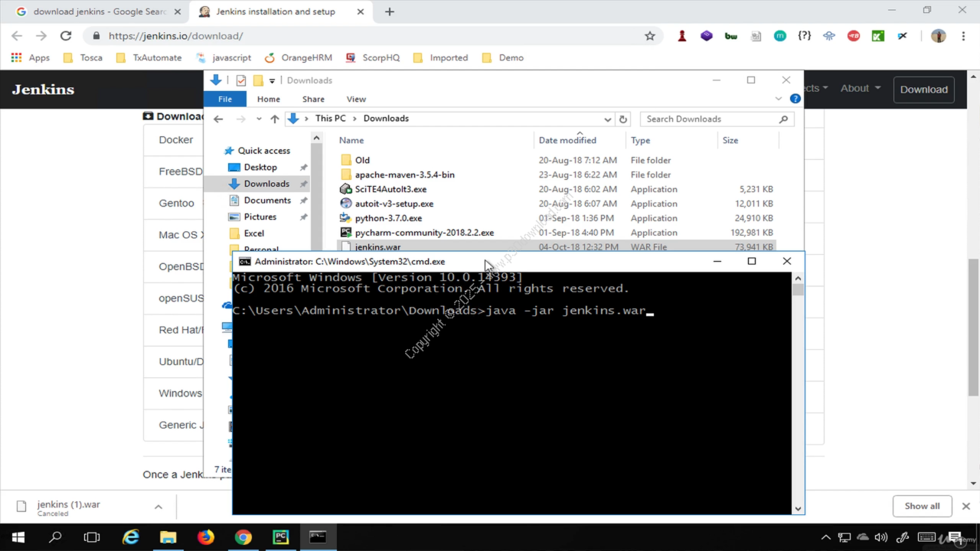This screenshot has width=980, height=551.
Task: Click the Jenkins logo text
Action: 43,90
